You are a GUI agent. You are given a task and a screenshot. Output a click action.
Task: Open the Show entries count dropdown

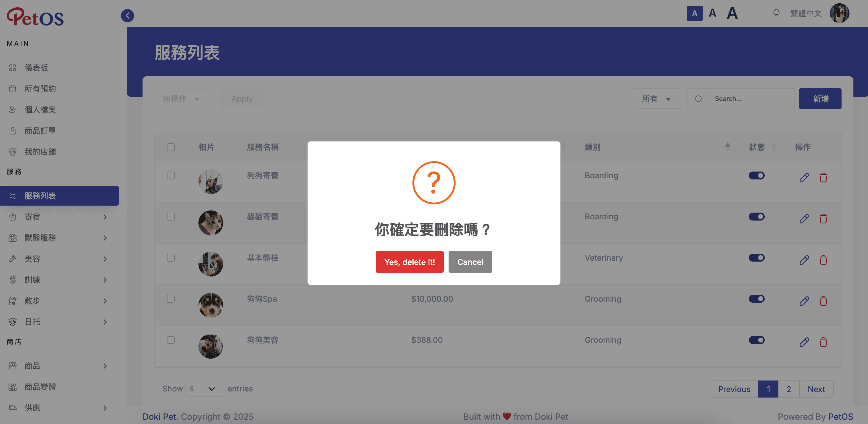click(205, 389)
